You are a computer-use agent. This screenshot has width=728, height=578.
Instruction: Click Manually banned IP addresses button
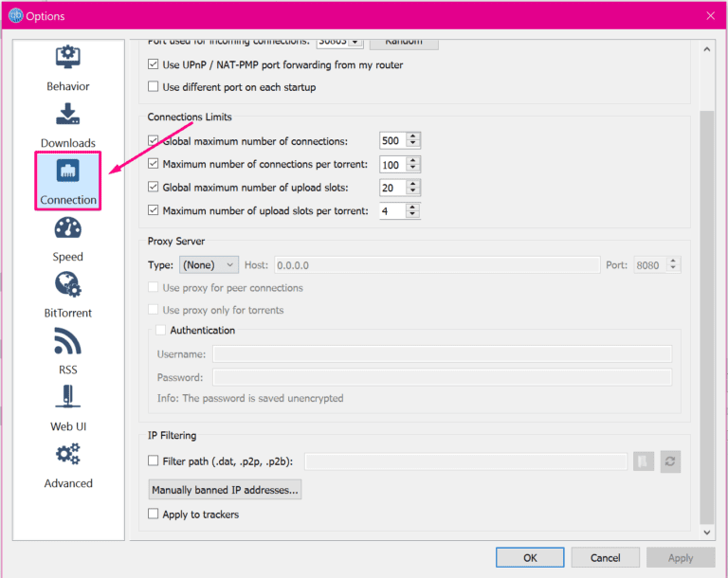click(x=225, y=489)
